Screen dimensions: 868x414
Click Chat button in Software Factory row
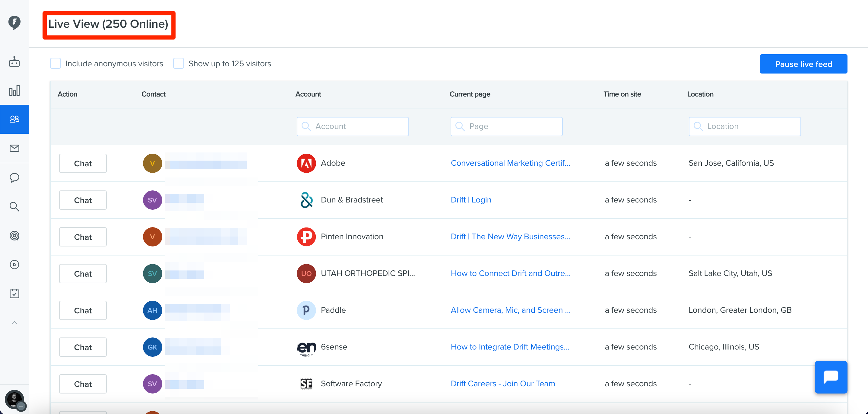83,384
